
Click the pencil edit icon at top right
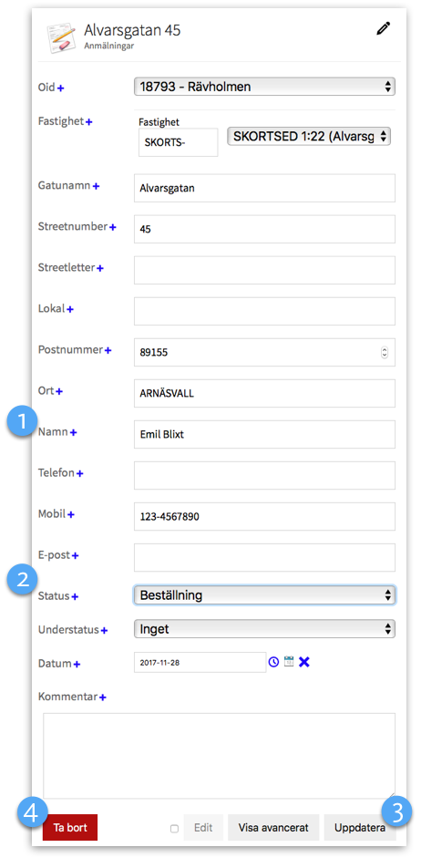click(x=384, y=29)
